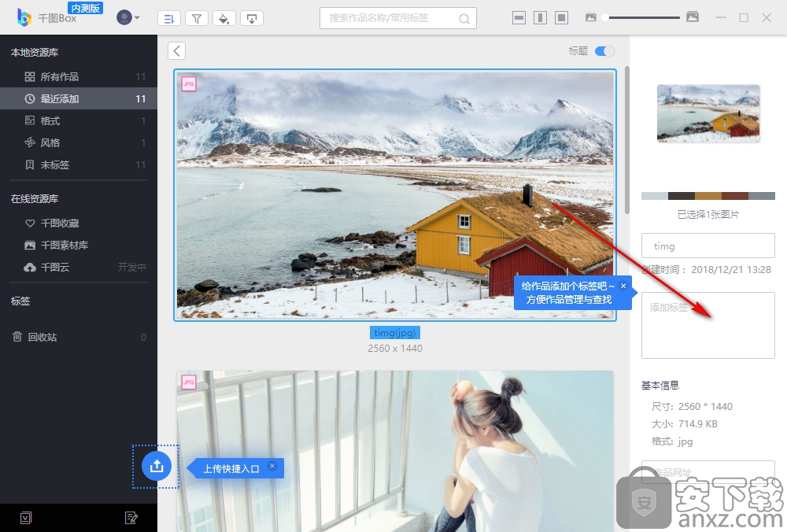Open 千图素材库 online resource library
The height and width of the screenshot is (532, 787).
coord(65,245)
